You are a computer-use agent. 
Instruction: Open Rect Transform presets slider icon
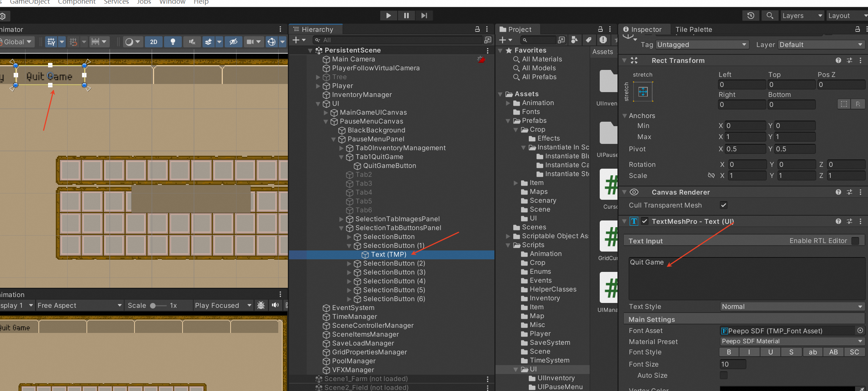coord(850,60)
